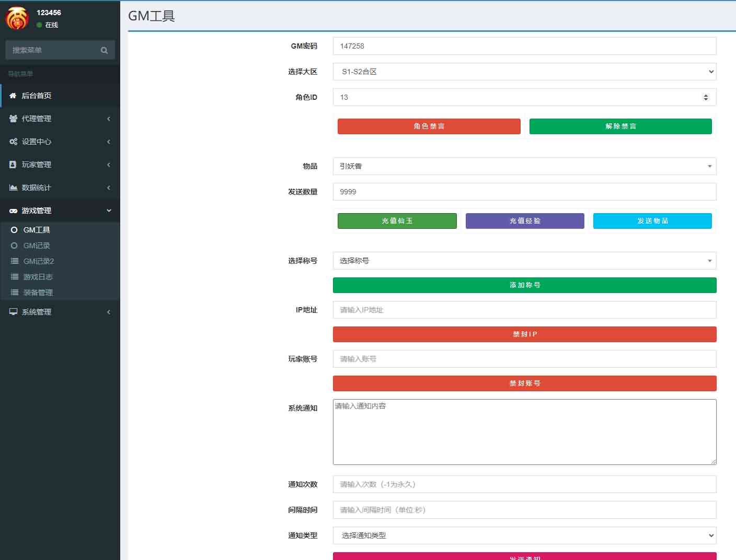Click the blue 发送物品 button
This screenshot has height=560, width=736.
[652, 221]
